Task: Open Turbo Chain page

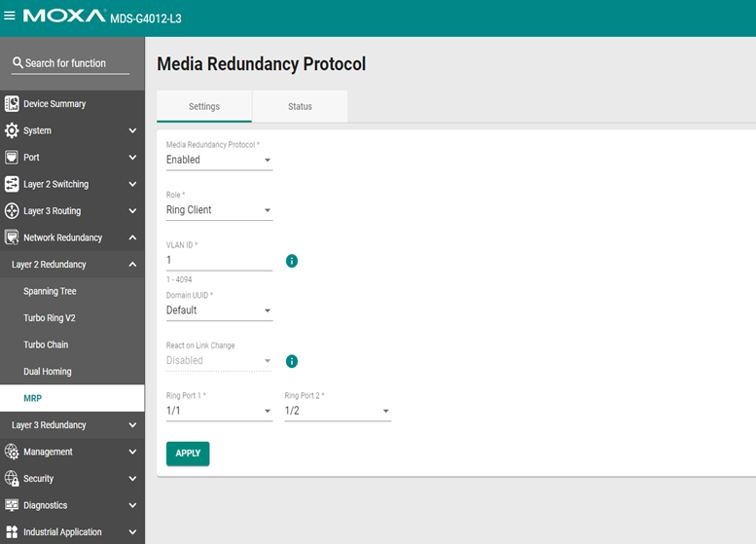Action: (x=72, y=345)
